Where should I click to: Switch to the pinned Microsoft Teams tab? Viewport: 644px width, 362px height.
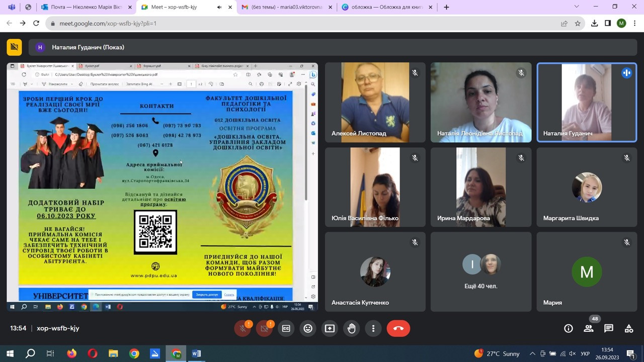[12, 7]
